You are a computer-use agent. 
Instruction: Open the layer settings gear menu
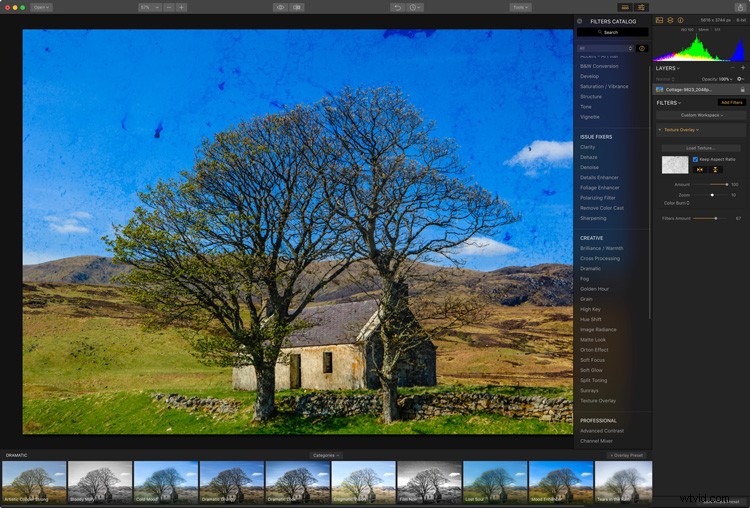740,79
